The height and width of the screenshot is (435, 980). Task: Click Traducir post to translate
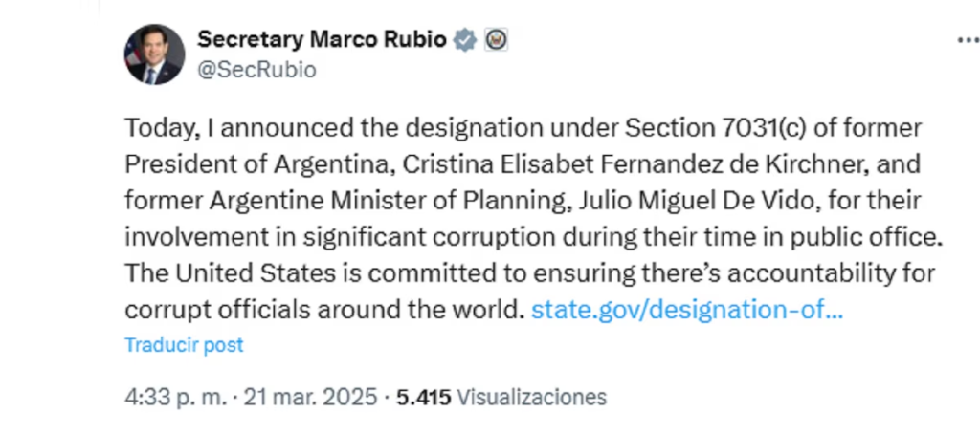184,345
